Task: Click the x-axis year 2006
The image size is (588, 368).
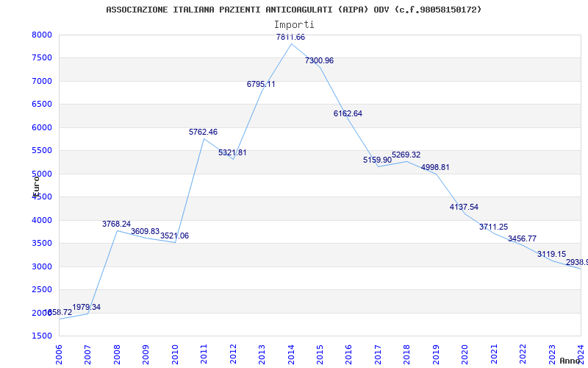Action: point(59,354)
